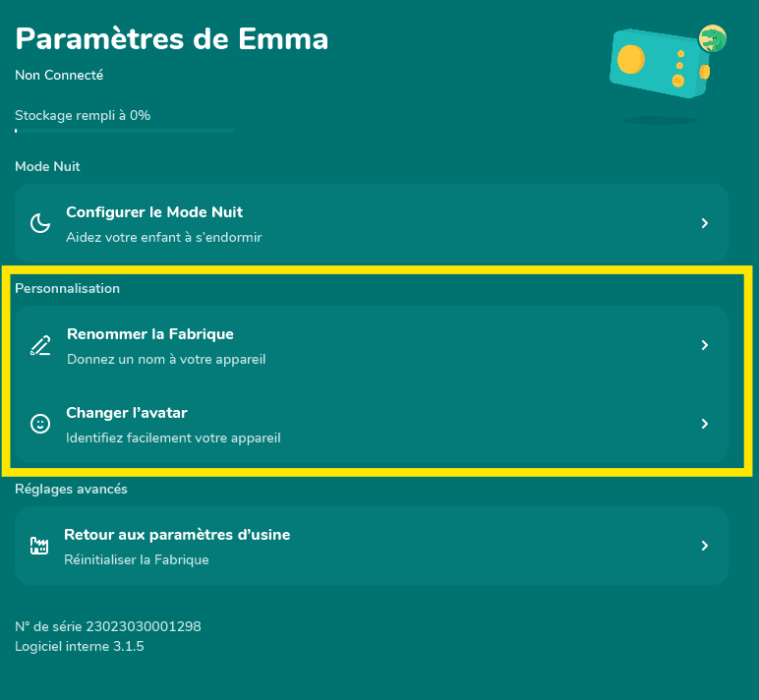Choose the Renommer la Fabrique entry
The height and width of the screenshot is (700, 759).
click(150, 334)
